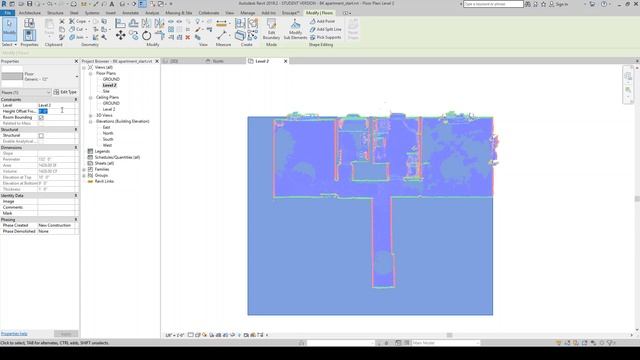Screen dimensions: 640x360
Task: Expand the Groups tree node
Action: 84,176
